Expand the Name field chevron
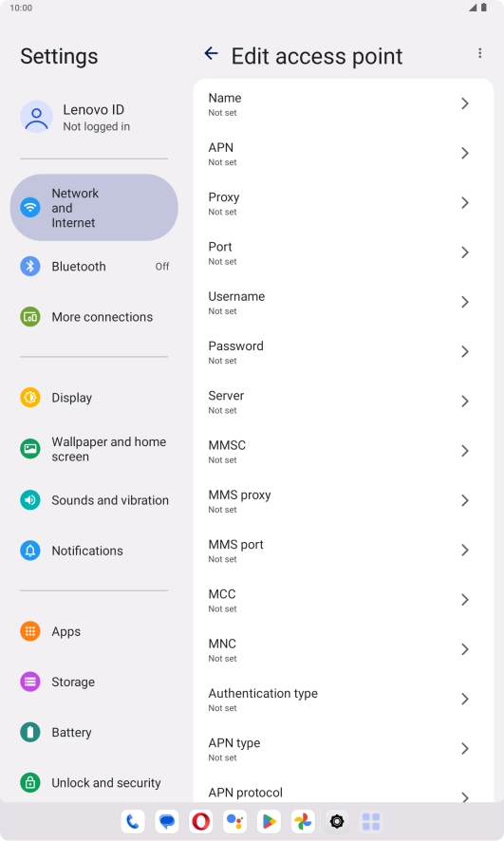The image size is (504, 841). (465, 103)
